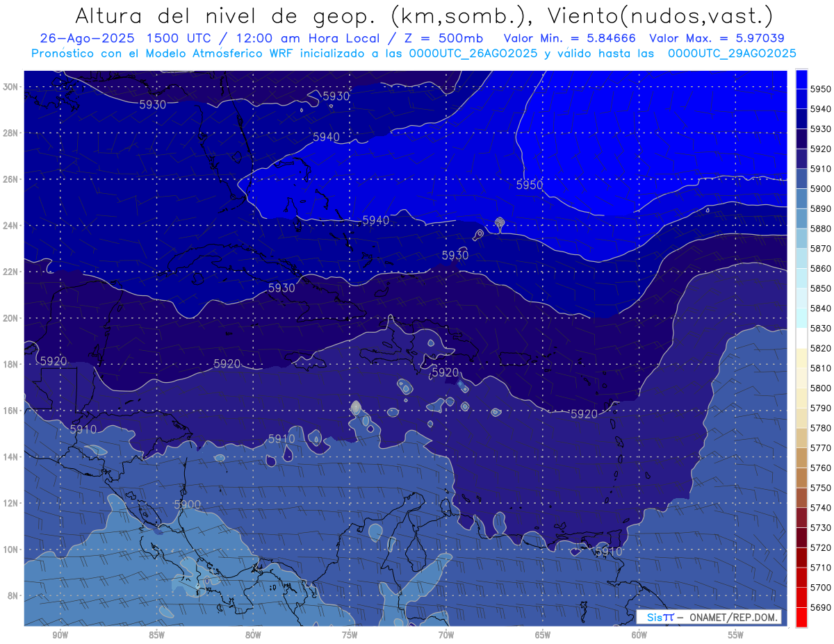Image resolution: width=834 pixels, height=644 pixels.
Task: Click the 60W longitude axis label
Action: pos(639,636)
